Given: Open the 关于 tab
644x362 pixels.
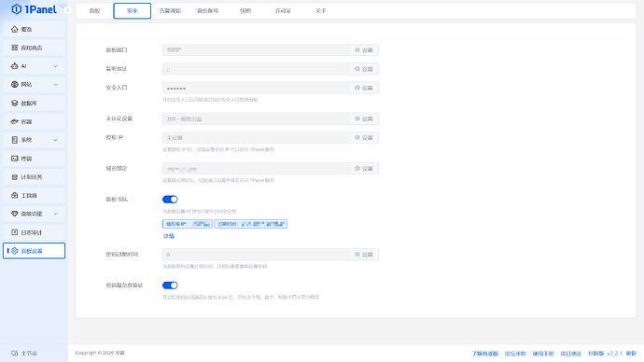Looking at the screenshot, I should [x=321, y=10].
